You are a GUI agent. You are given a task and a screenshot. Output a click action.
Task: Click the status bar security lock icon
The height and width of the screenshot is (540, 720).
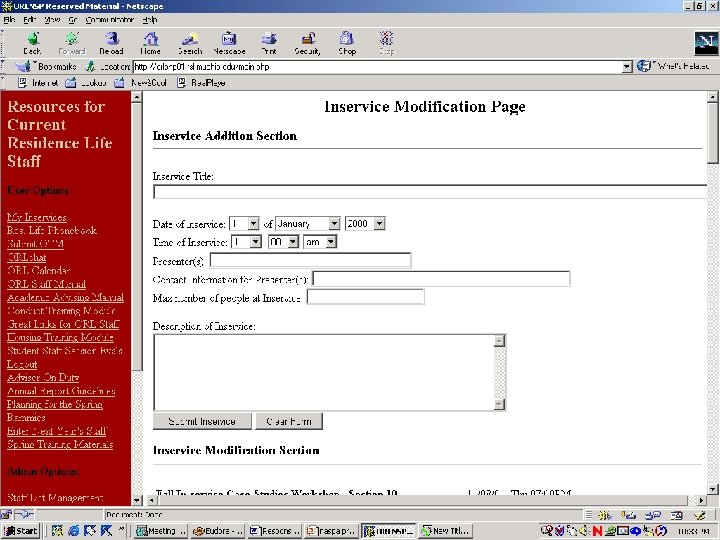pyautogui.click(x=6, y=514)
